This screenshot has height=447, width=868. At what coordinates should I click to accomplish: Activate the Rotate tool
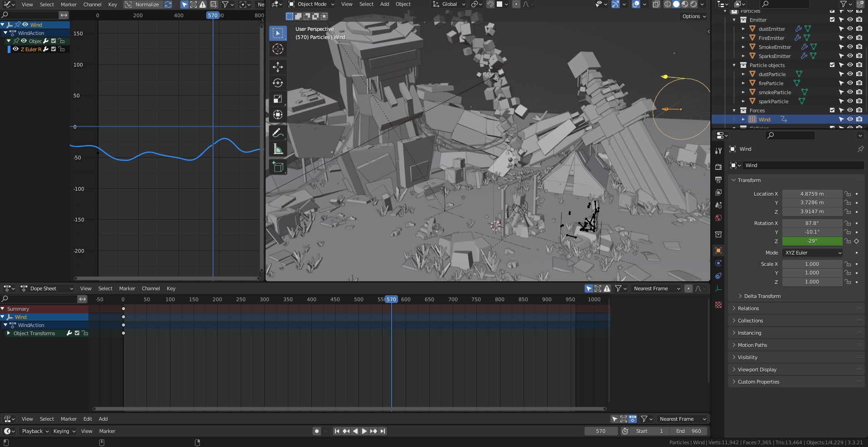(x=278, y=83)
